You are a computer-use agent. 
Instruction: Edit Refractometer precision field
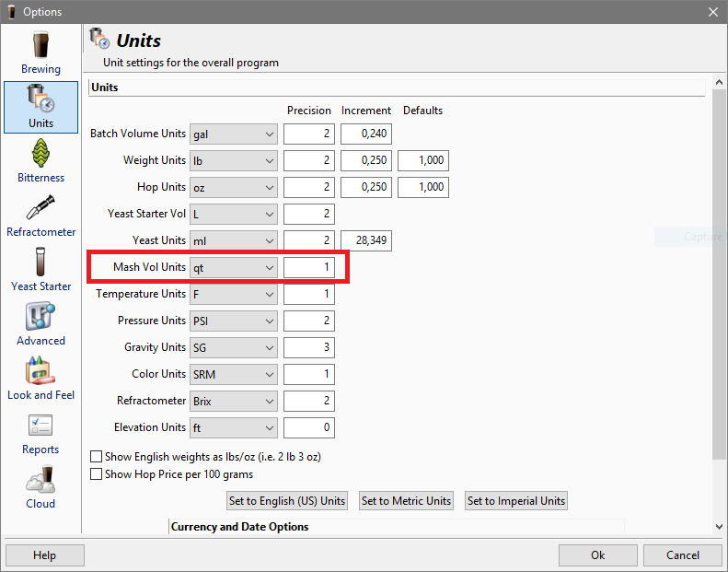(309, 401)
